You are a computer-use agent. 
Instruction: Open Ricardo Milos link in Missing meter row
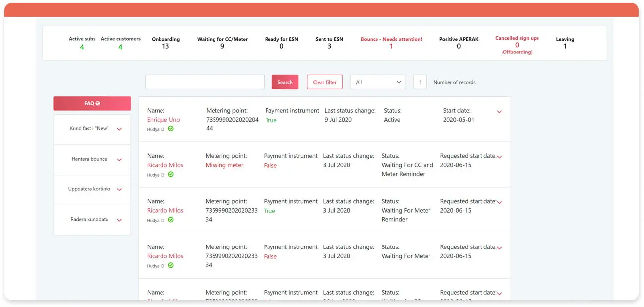(165, 165)
